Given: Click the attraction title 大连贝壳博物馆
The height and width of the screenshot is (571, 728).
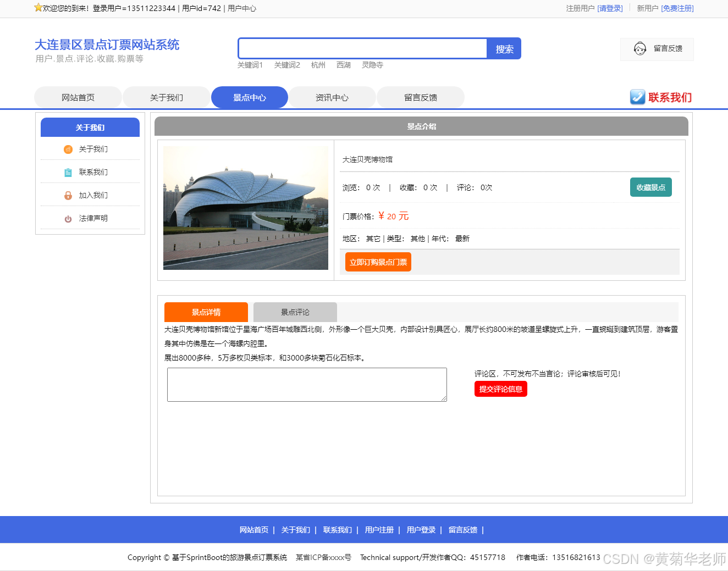Looking at the screenshot, I should tap(367, 159).
